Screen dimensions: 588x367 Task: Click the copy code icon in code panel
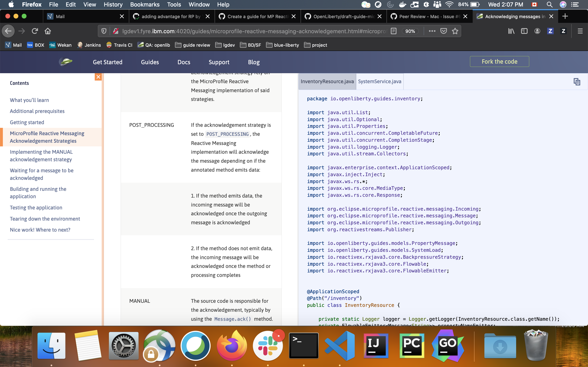pyautogui.click(x=577, y=82)
